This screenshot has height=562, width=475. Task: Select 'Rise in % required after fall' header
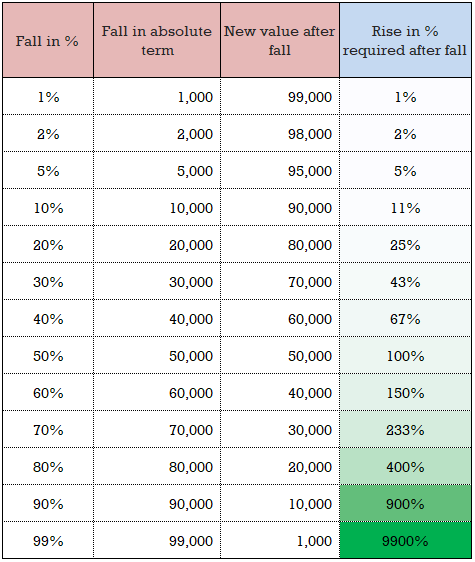click(405, 40)
